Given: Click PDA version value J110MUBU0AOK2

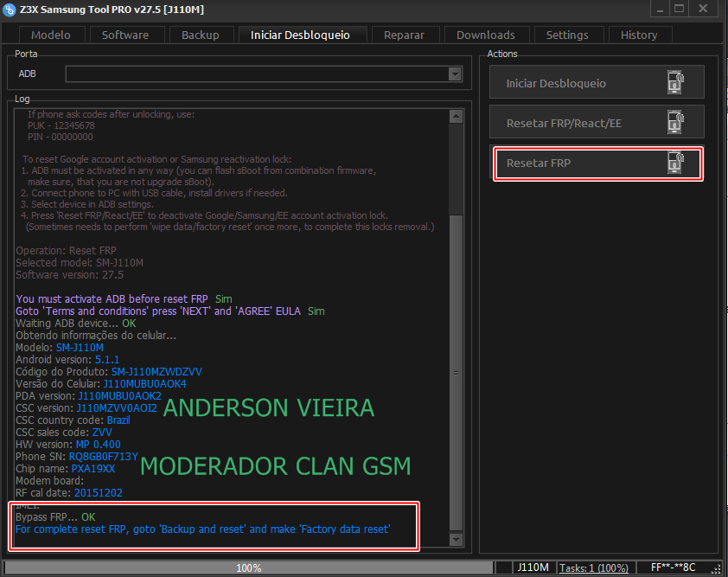Looking at the screenshot, I should 120,396.
